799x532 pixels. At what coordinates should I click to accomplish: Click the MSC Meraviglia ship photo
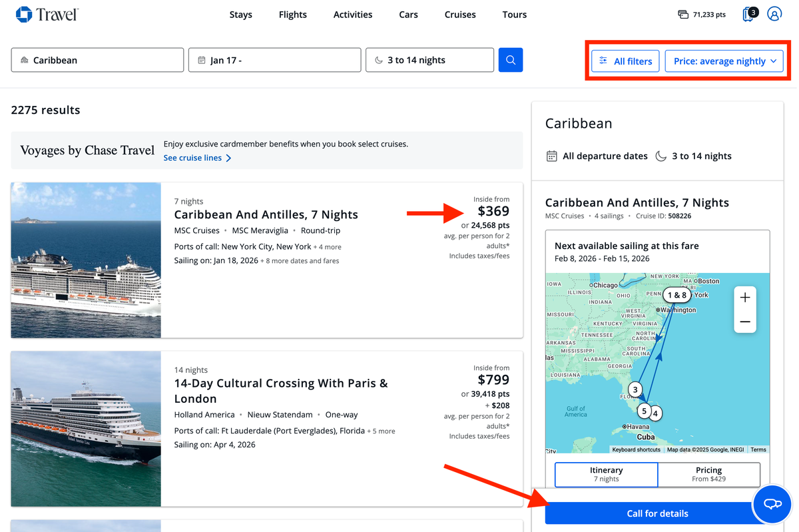point(86,260)
